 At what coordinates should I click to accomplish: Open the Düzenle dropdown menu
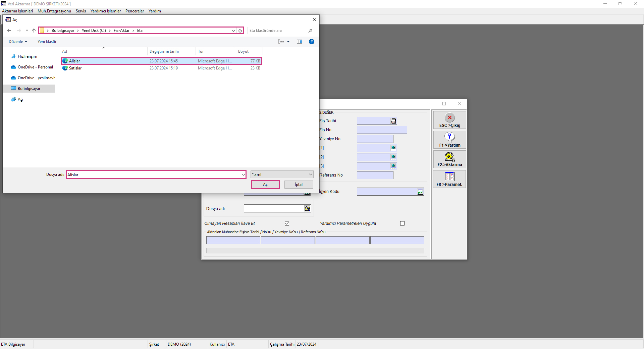click(18, 42)
